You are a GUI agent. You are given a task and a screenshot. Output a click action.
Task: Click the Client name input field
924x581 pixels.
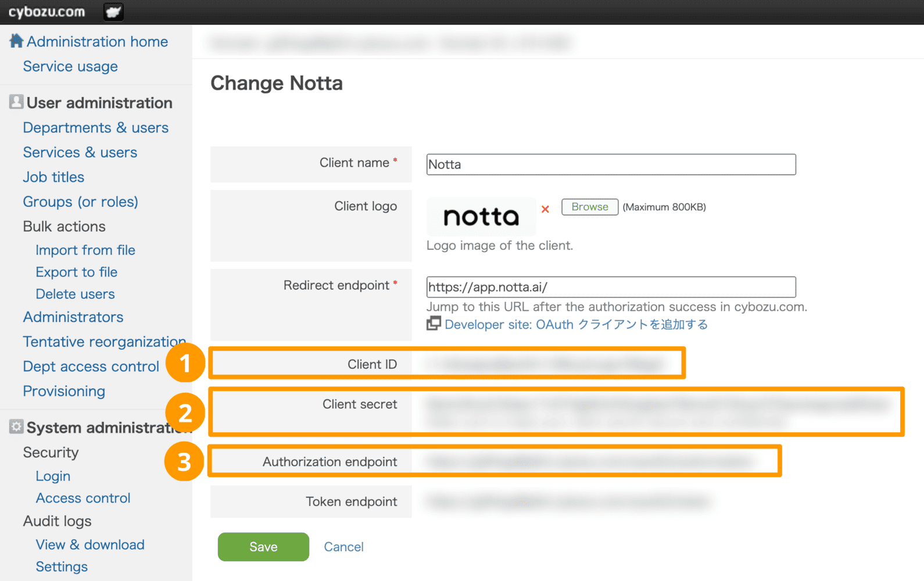click(x=611, y=164)
